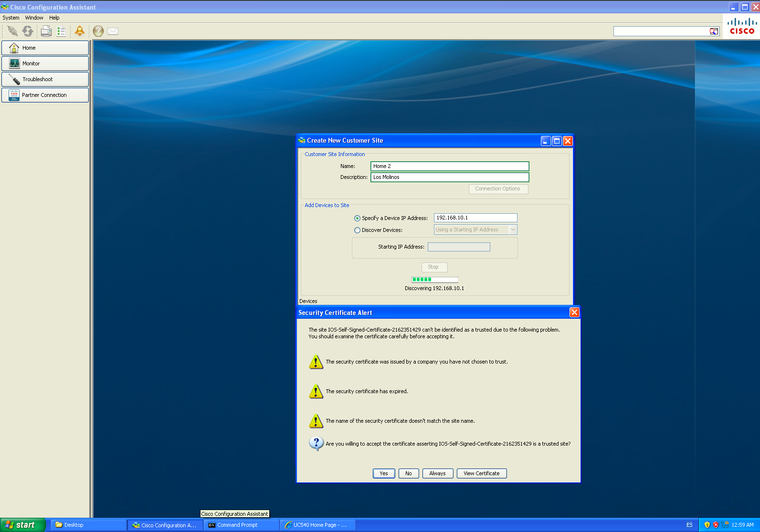Click the discovery progress bar

435,280
